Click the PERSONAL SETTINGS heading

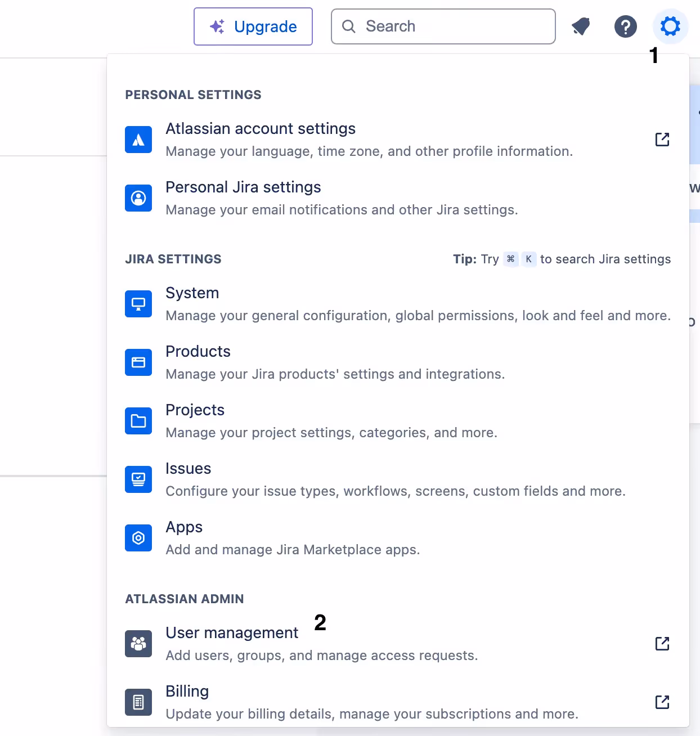coord(193,95)
